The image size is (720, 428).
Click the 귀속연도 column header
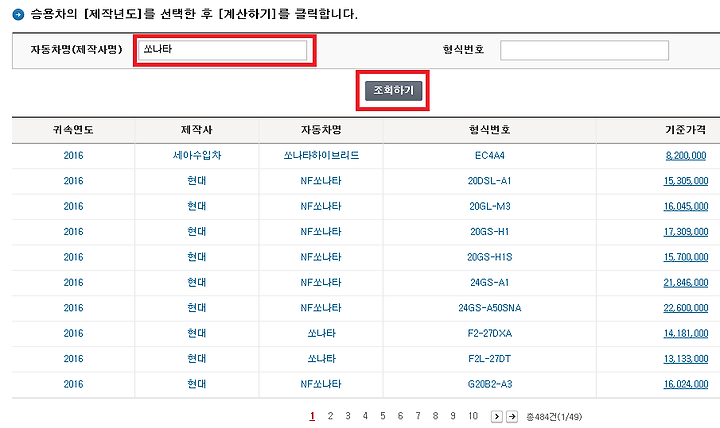pyautogui.click(x=73, y=130)
